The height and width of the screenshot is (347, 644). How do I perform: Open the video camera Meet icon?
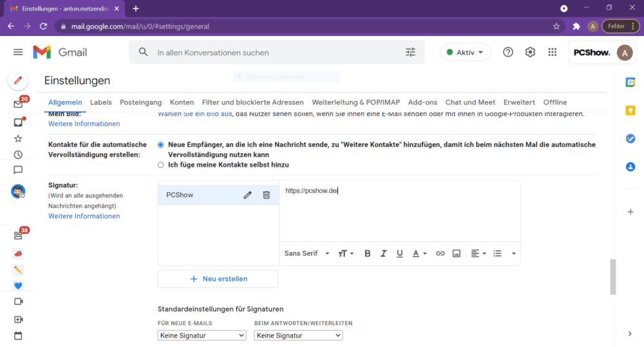18,301
